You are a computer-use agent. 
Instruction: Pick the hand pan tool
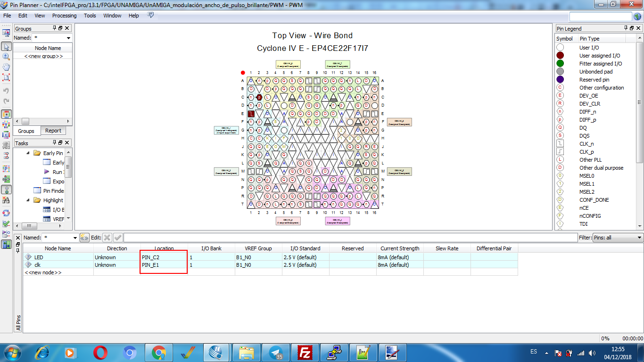point(7,67)
